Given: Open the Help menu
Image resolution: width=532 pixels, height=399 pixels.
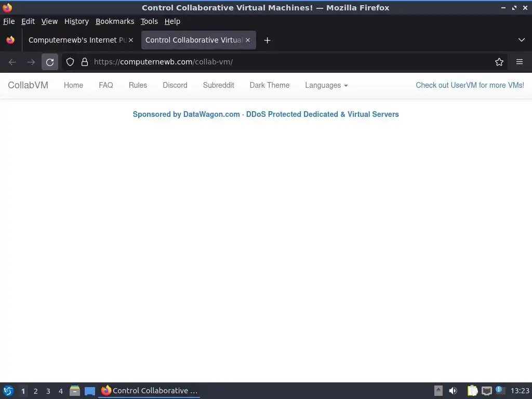Looking at the screenshot, I should [x=172, y=21].
